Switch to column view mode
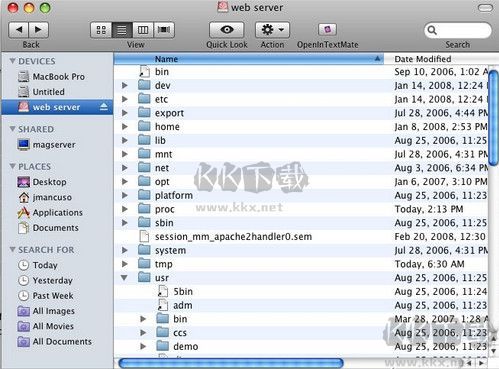Viewport: 499px width, 369px height. pyautogui.click(x=143, y=30)
